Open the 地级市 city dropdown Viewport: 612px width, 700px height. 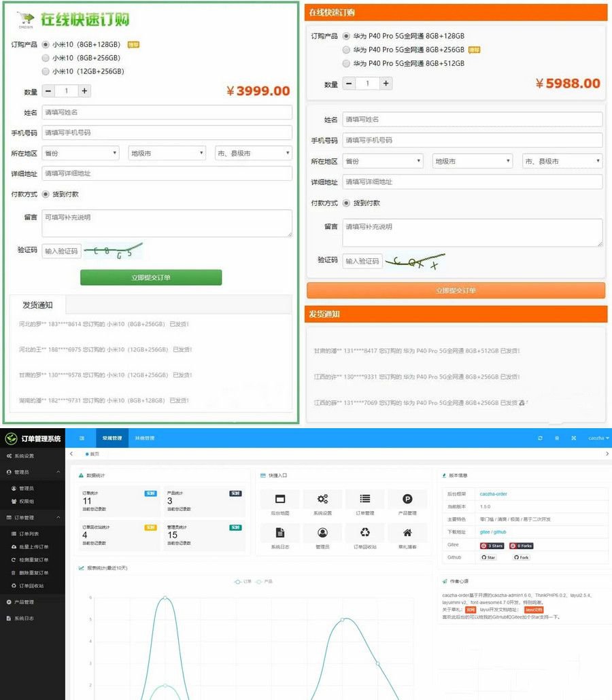pyautogui.click(x=166, y=153)
